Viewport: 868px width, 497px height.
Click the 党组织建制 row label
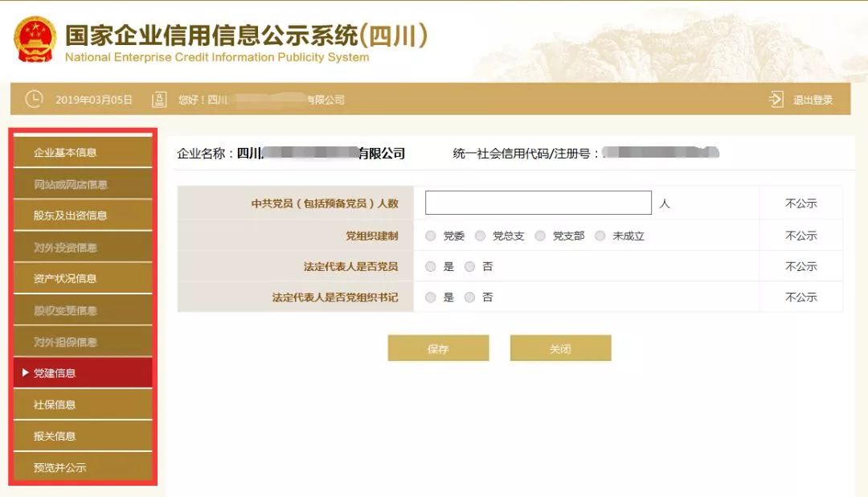tap(372, 236)
